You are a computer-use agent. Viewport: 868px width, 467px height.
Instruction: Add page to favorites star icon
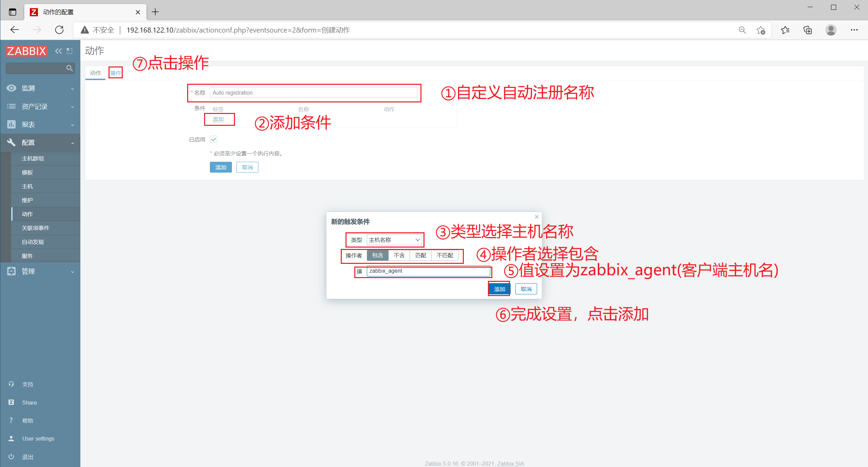761,30
